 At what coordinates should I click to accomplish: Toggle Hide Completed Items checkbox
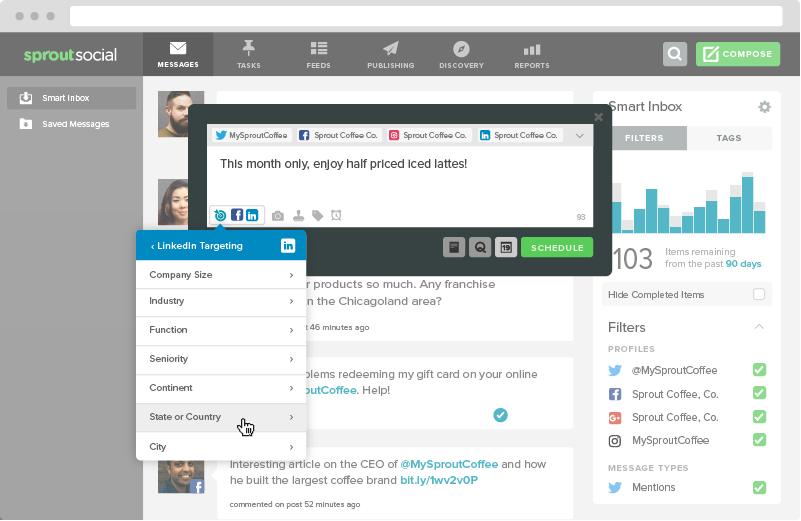point(759,295)
